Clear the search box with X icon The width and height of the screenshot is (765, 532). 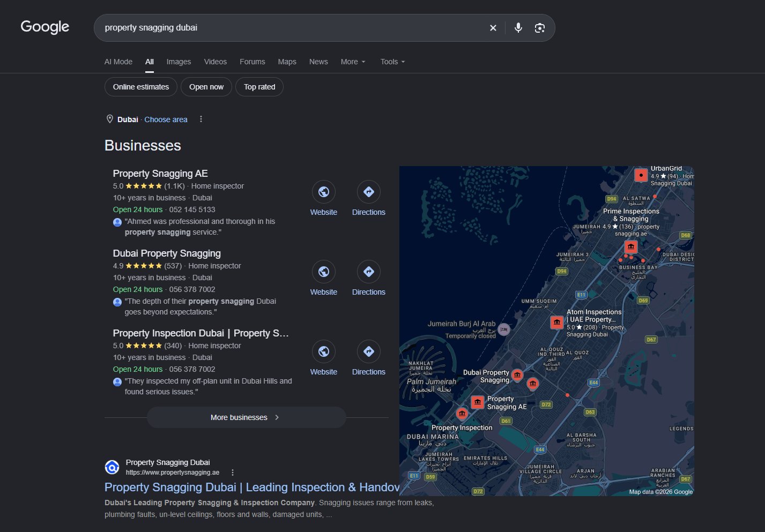pos(493,28)
